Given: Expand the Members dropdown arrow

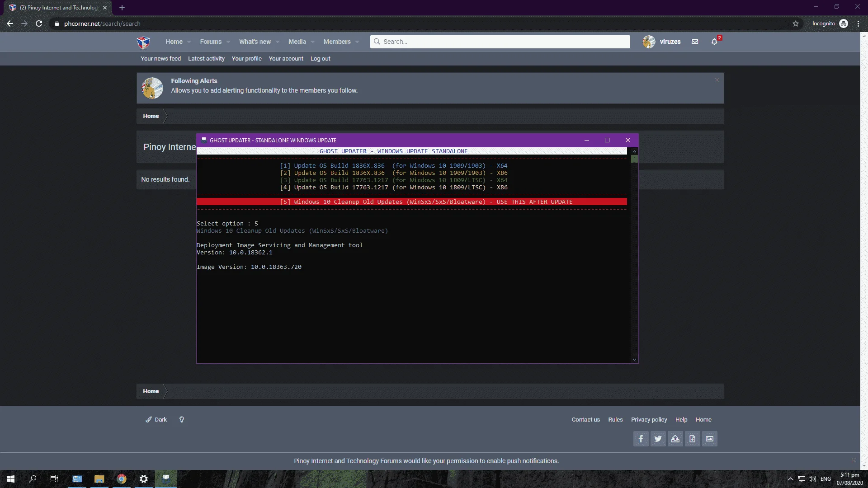Looking at the screenshot, I should [357, 42].
